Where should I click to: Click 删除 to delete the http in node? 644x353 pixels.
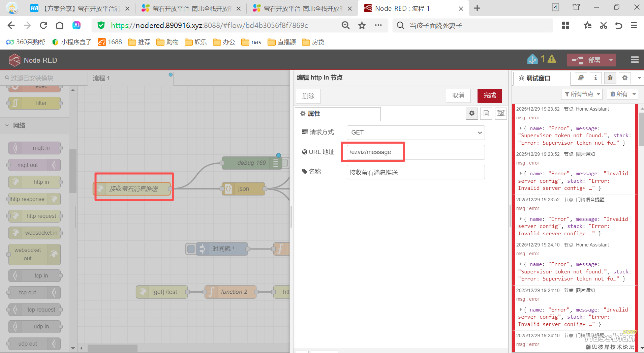(x=308, y=96)
